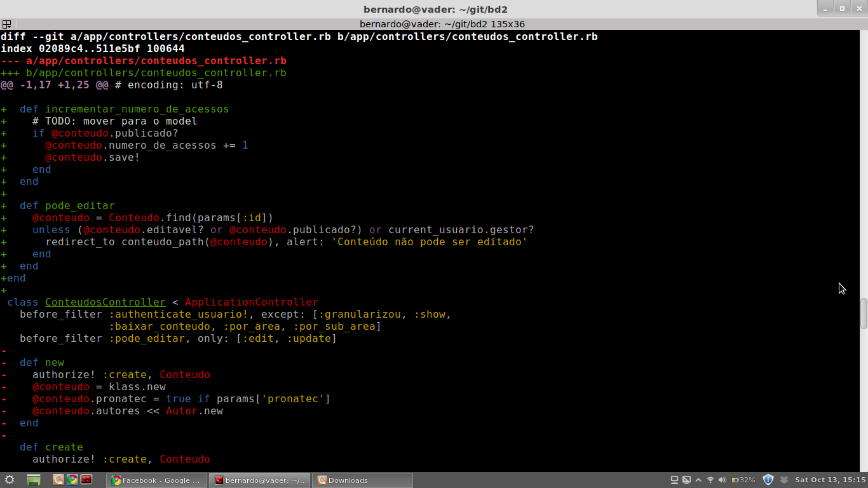The width and height of the screenshot is (868, 488).
Task: Open the clock showing Sat Oct 13, 15:15
Action: coord(830,480)
